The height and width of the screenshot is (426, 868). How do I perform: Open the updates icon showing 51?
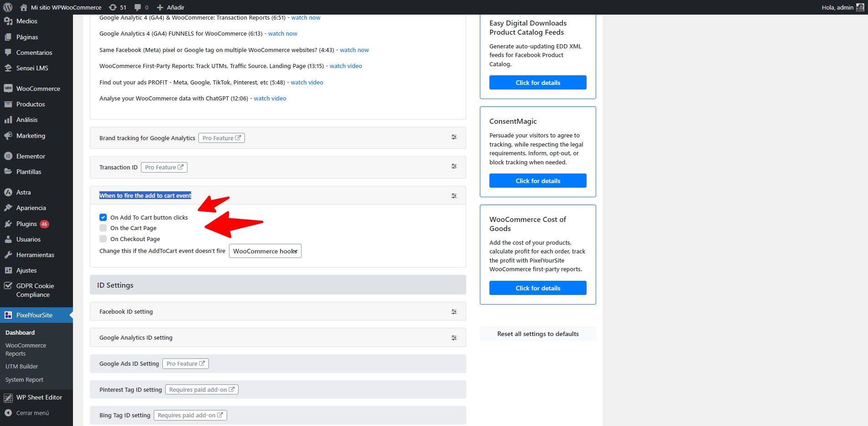(x=113, y=7)
